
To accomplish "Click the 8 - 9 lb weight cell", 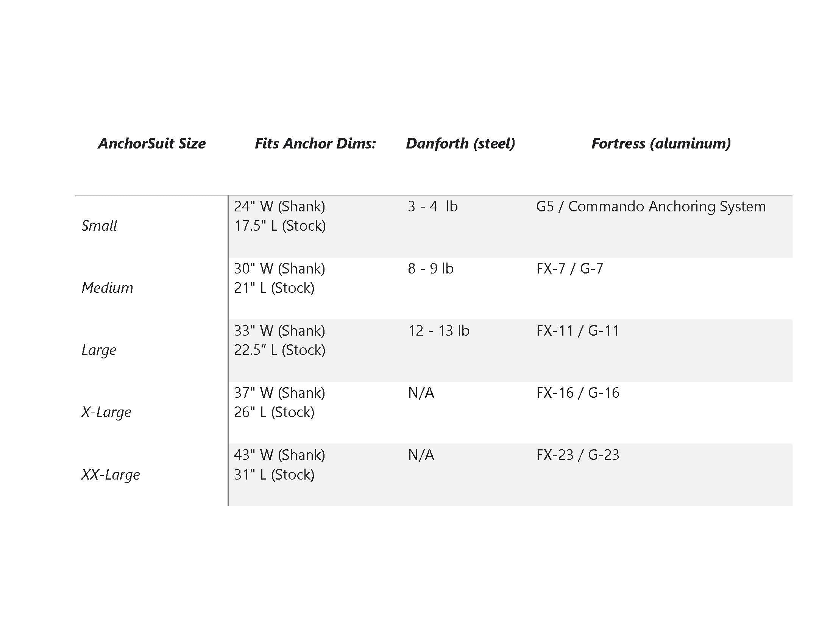I will (x=431, y=269).
